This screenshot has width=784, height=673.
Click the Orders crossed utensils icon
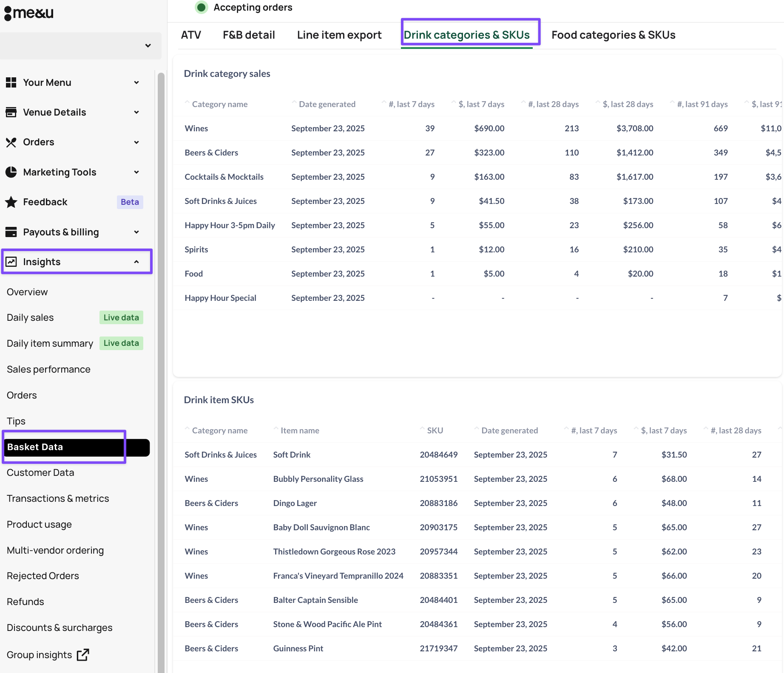11,142
